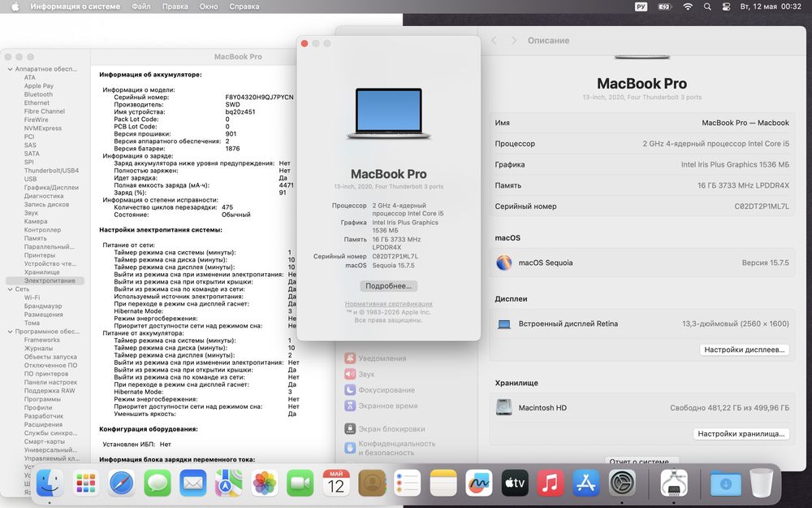Open the Окно menu

[209, 7]
